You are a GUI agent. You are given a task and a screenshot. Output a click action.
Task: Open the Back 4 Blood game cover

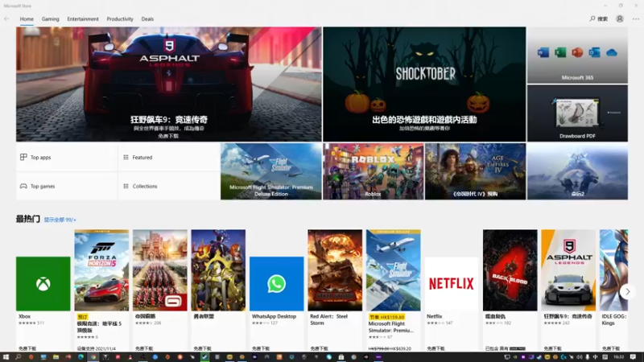point(510,270)
